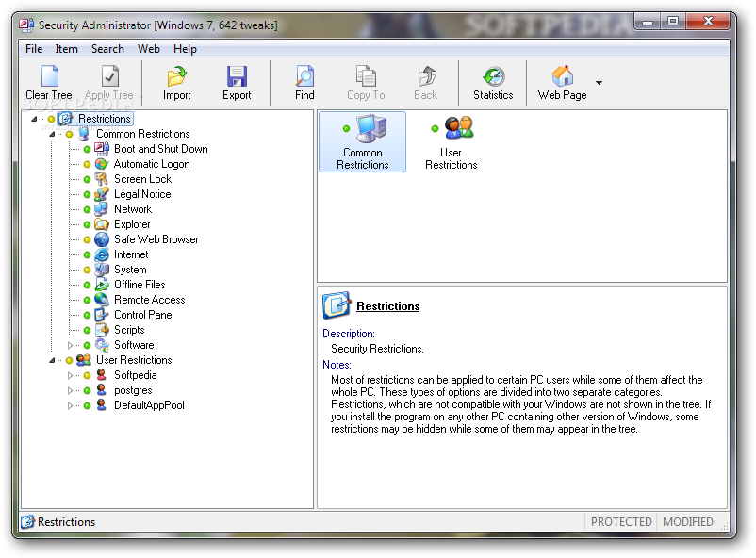This screenshot has width=756, height=558.
Task: Expand the Software tree node
Action: coord(70,345)
